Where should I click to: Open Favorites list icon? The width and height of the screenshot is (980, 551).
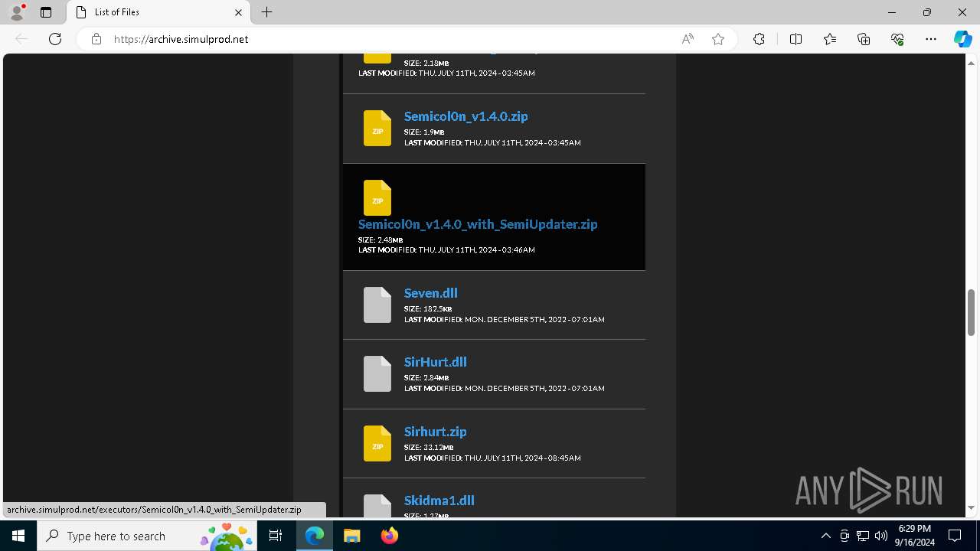point(830,39)
